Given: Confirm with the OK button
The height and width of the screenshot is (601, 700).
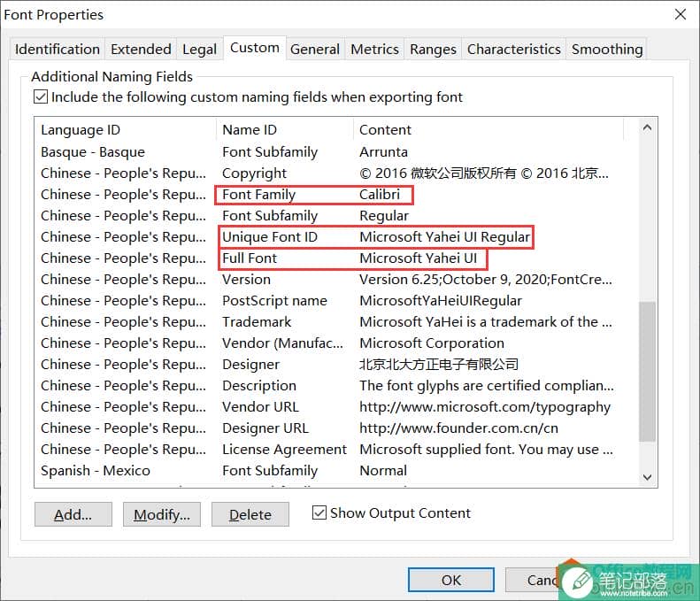Looking at the screenshot, I should pos(451,580).
